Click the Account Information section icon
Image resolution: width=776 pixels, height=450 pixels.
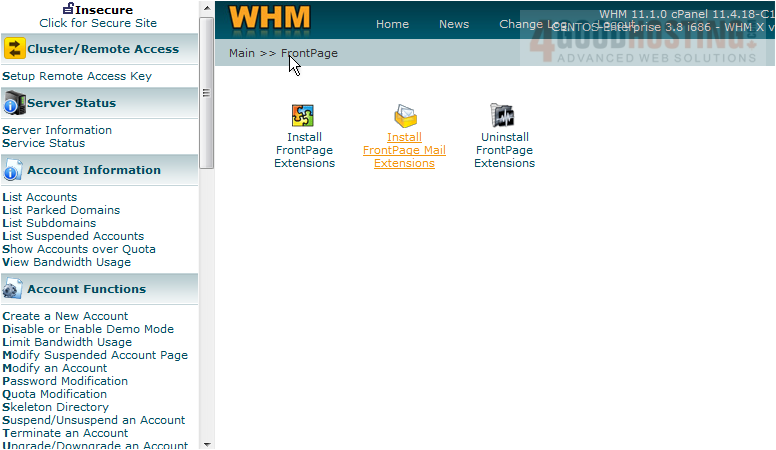click(14, 170)
